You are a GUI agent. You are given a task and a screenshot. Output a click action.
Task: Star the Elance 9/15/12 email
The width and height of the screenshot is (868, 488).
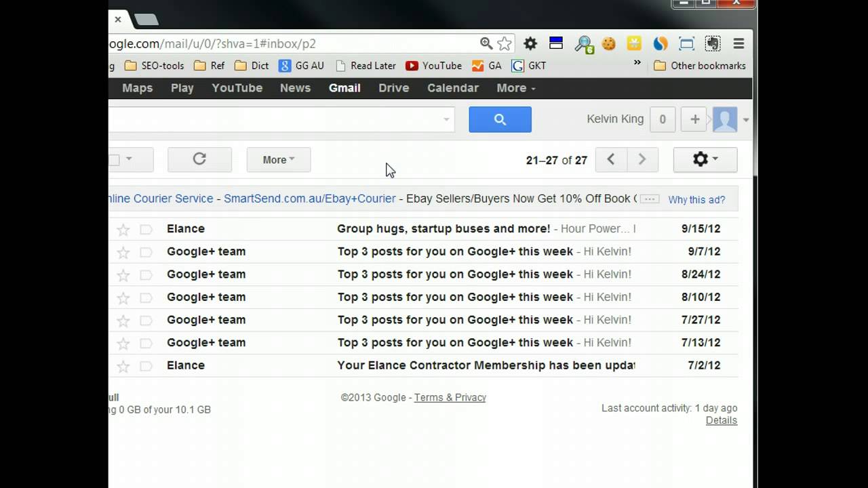[123, 229]
